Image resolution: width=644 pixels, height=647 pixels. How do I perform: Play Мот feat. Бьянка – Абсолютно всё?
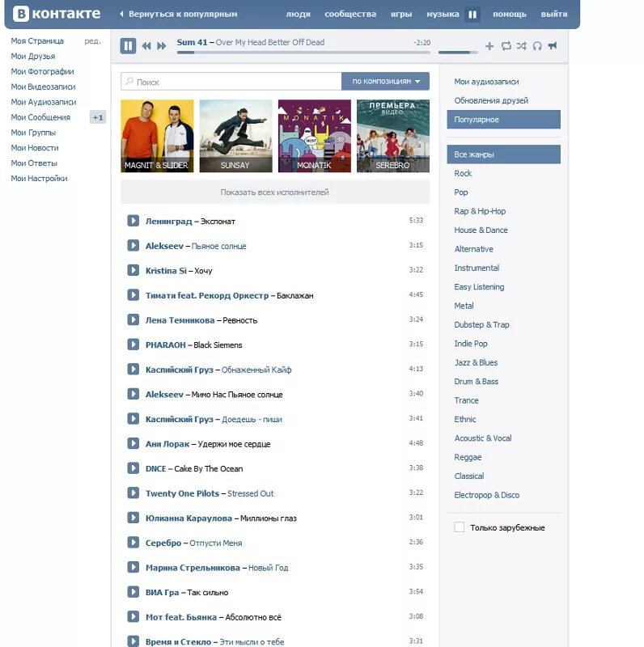[x=133, y=616]
